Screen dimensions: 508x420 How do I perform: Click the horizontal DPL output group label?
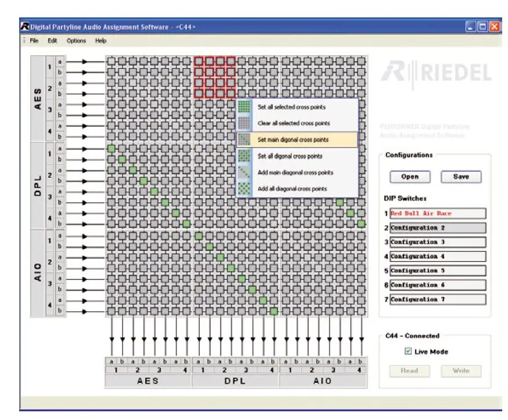pos(235,380)
